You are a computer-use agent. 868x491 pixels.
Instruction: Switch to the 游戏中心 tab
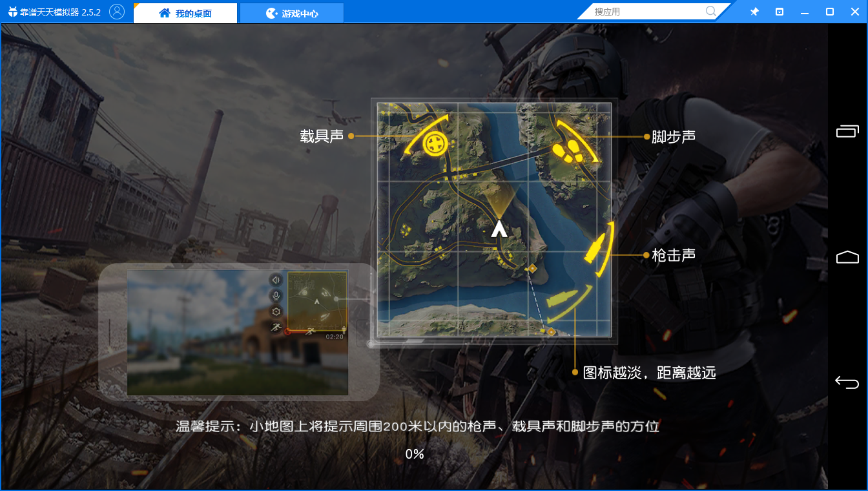(292, 13)
